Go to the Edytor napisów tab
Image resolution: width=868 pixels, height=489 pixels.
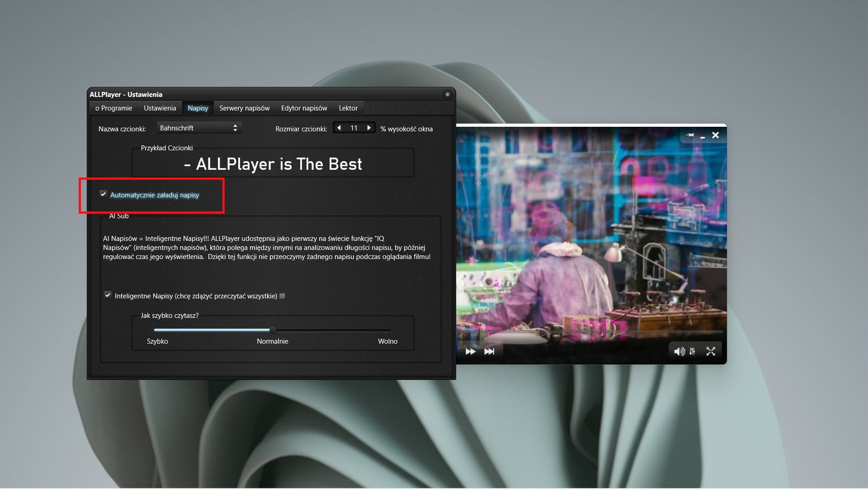pos(304,108)
